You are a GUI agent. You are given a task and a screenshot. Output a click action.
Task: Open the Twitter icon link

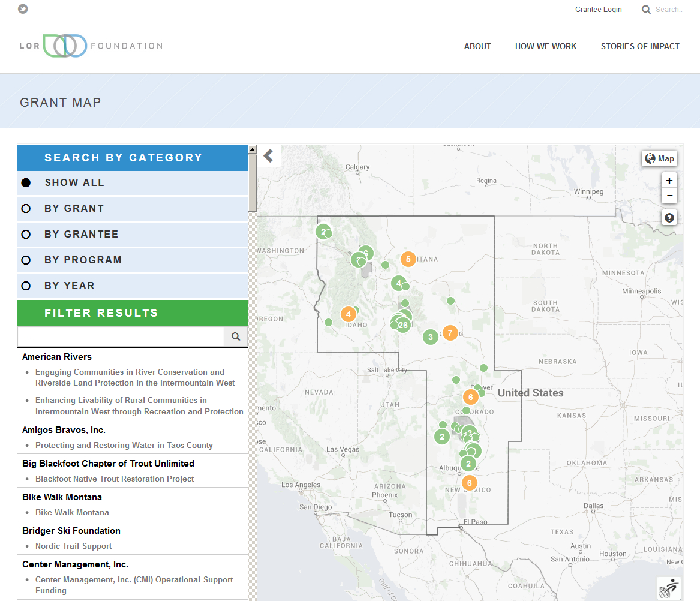click(x=23, y=9)
